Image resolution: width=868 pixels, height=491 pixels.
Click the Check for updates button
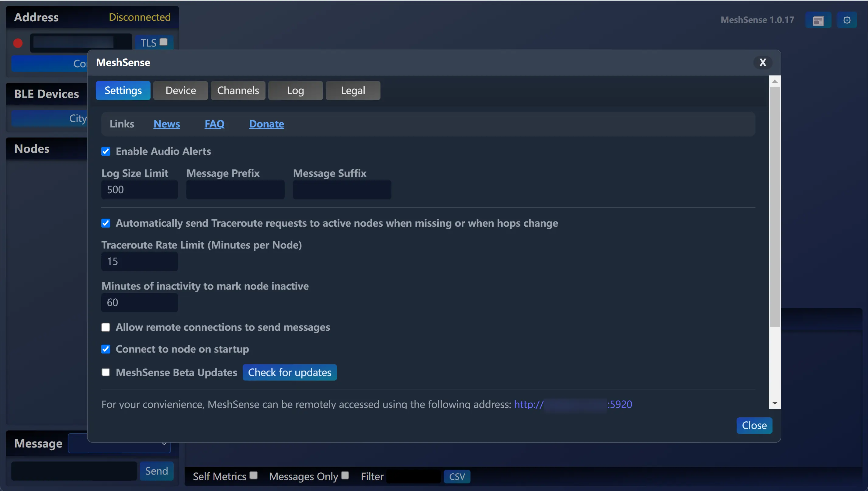coord(290,372)
